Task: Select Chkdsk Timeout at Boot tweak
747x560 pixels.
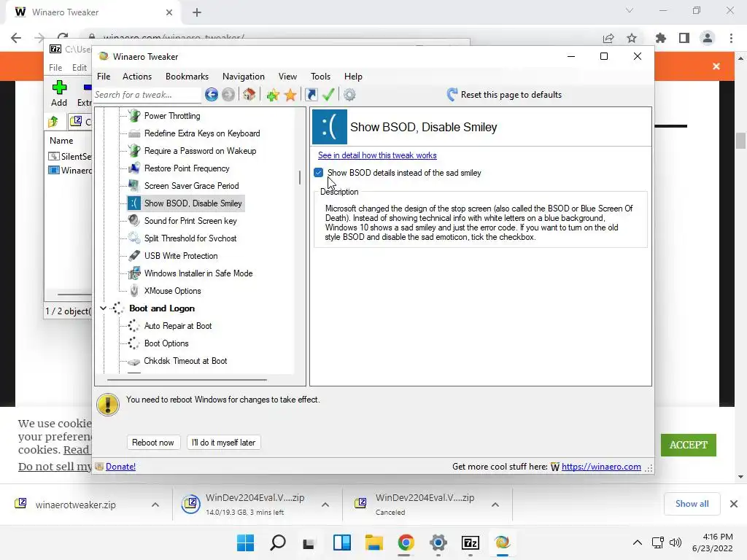Action: coord(185,361)
